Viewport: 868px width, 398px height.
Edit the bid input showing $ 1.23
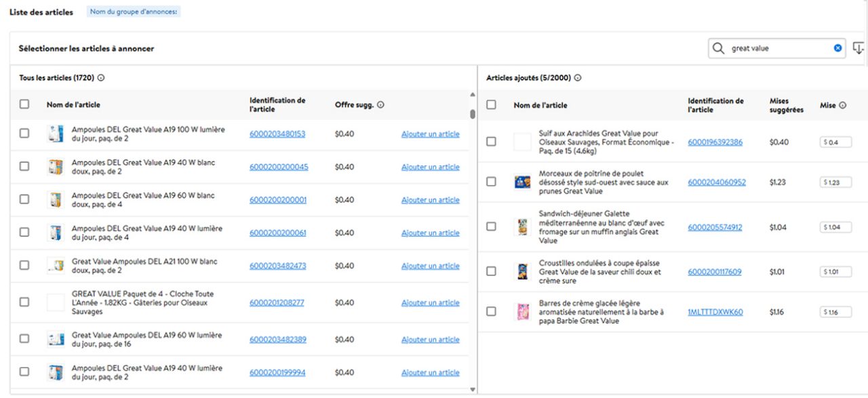point(835,182)
